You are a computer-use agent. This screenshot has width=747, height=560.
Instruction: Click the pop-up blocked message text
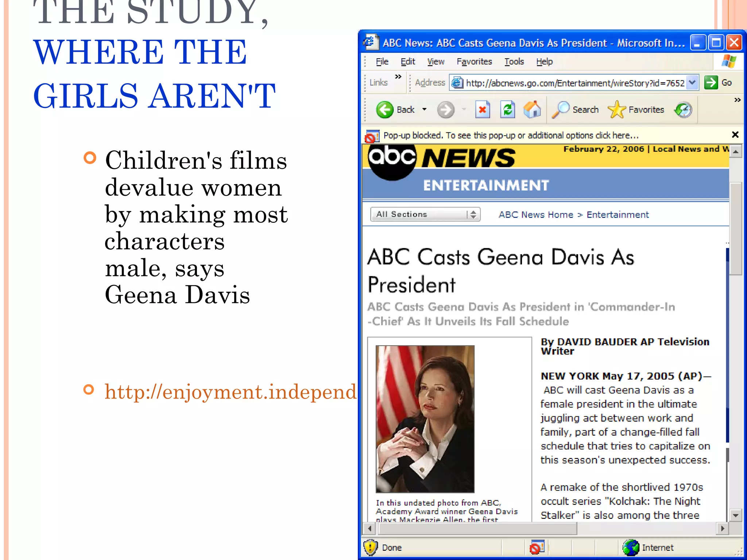[511, 136]
